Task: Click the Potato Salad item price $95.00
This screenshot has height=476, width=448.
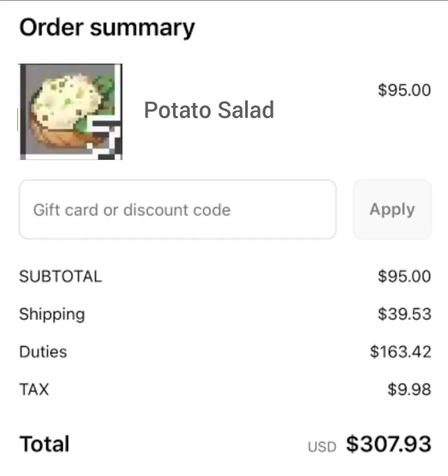Action: pos(404,90)
